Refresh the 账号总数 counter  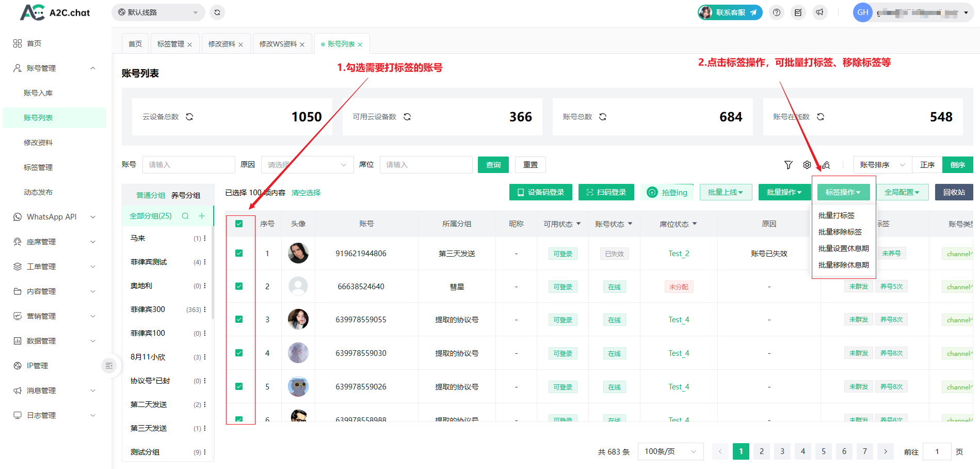click(603, 117)
